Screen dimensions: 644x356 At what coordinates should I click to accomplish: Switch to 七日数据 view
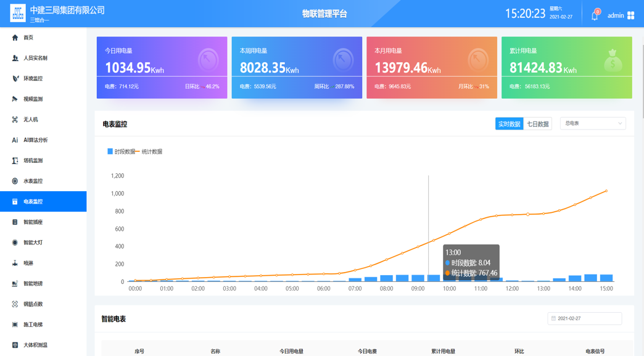[x=537, y=124]
